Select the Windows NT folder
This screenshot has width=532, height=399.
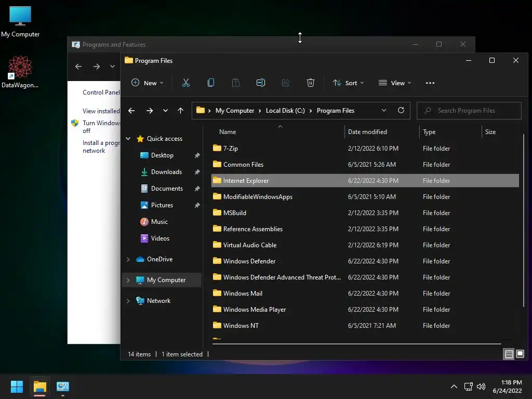(365, 325)
